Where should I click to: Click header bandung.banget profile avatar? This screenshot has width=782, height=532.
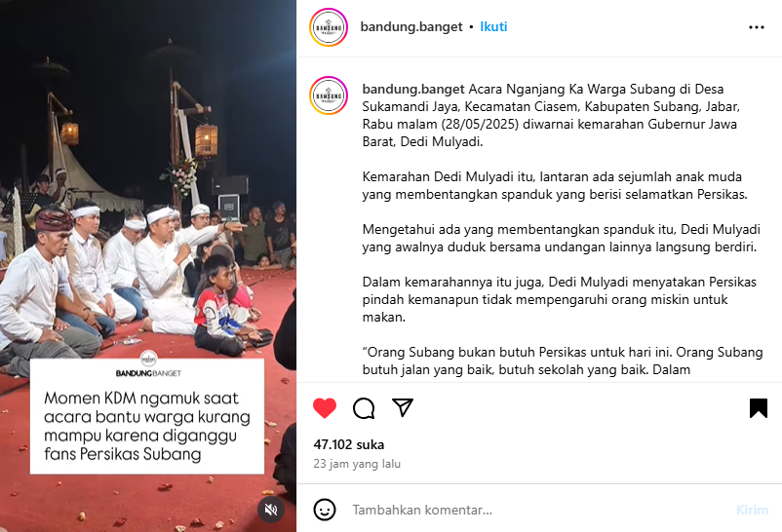click(329, 27)
